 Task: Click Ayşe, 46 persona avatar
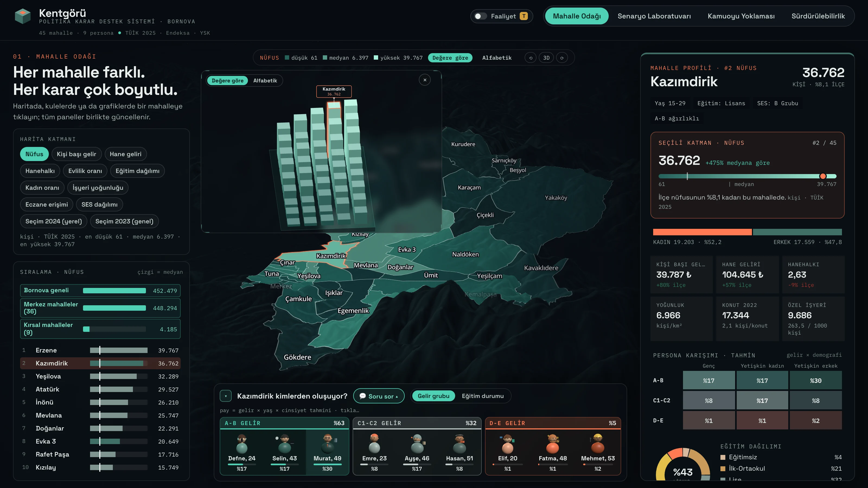point(417,444)
